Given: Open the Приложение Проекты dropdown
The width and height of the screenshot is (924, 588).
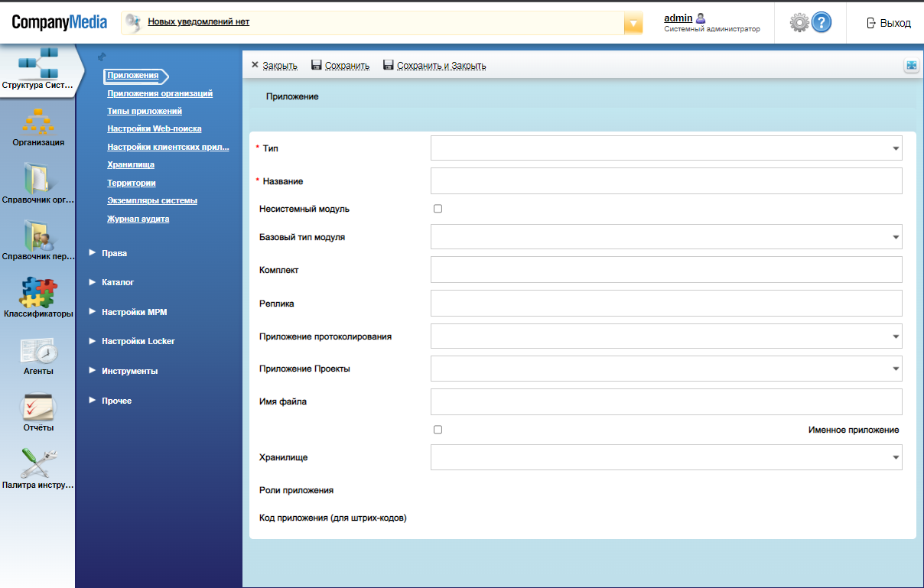Looking at the screenshot, I should click(666, 369).
